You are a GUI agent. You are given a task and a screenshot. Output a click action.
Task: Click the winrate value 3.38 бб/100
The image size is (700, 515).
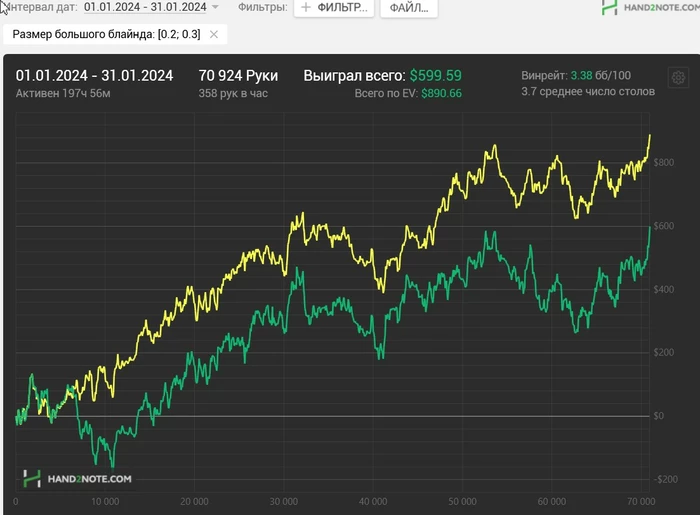[601, 75]
